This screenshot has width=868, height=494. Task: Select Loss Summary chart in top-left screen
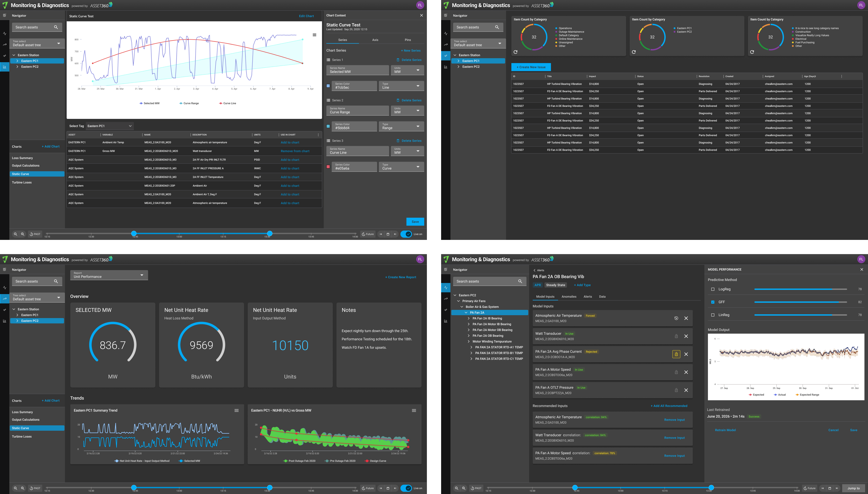pyautogui.click(x=22, y=158)
